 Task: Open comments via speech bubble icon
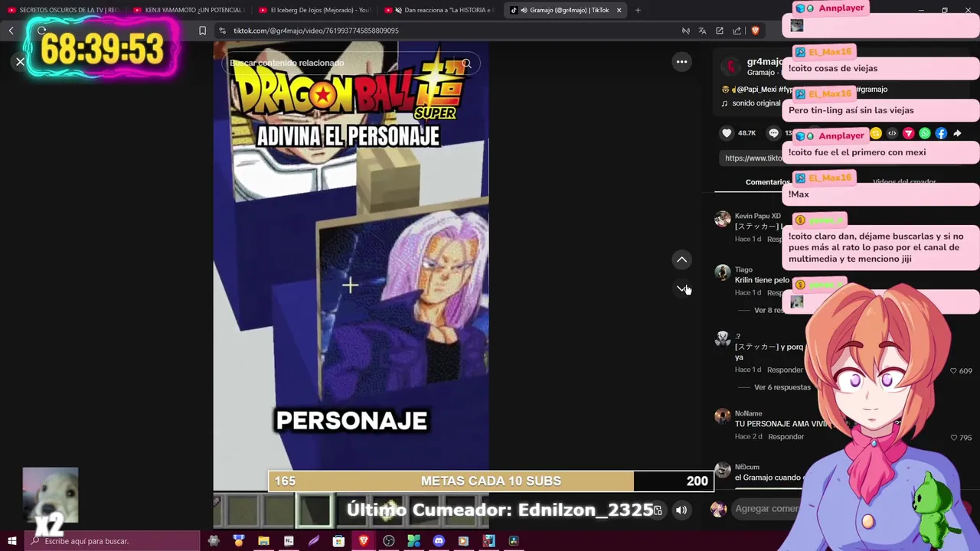coord(773,133)
